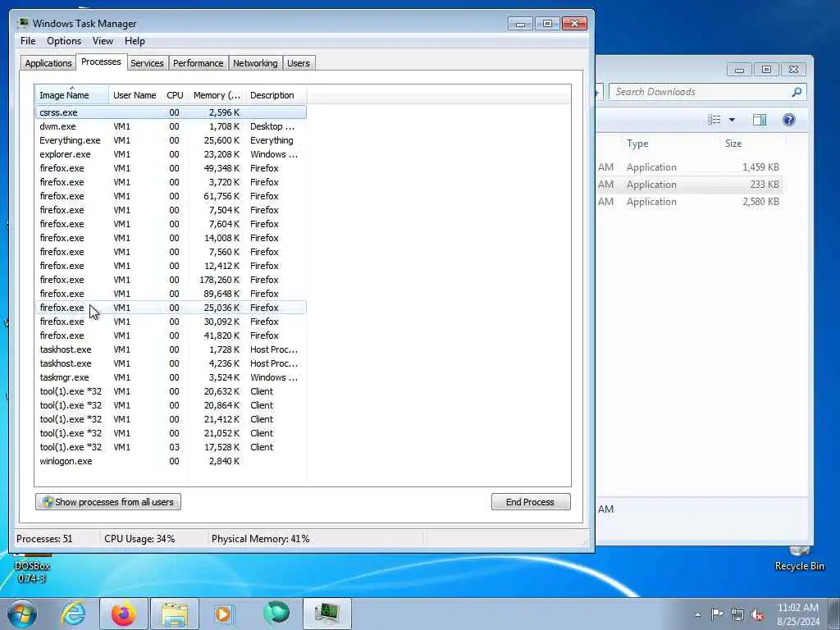Open Action Center flag tray icon
The image size is (840, 630).
[717, 614]
